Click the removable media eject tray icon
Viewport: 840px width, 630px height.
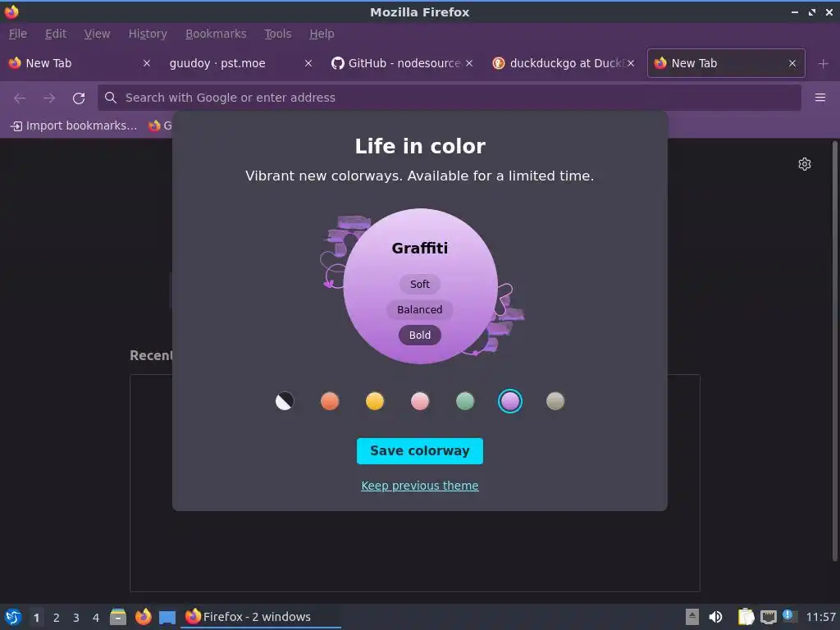point(692,617)
